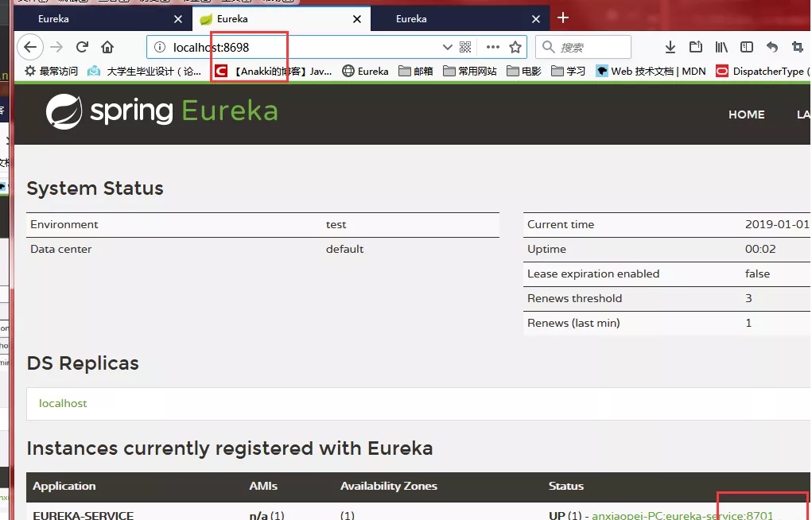Viewport: 812px width, 520px height.
Task: Open the library bookshelf icon
Action: coord(721,47)
